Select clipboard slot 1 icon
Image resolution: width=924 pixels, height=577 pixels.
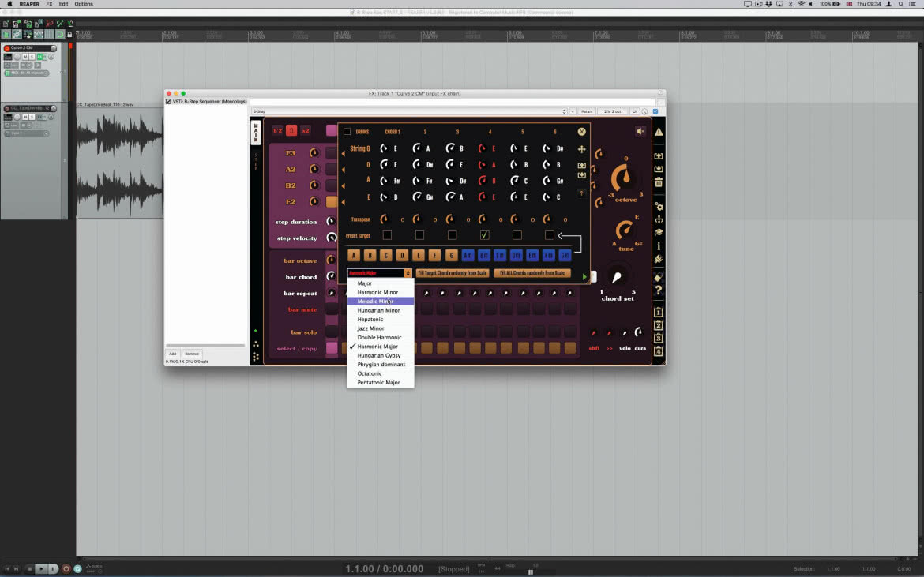(x=659, y=312)
